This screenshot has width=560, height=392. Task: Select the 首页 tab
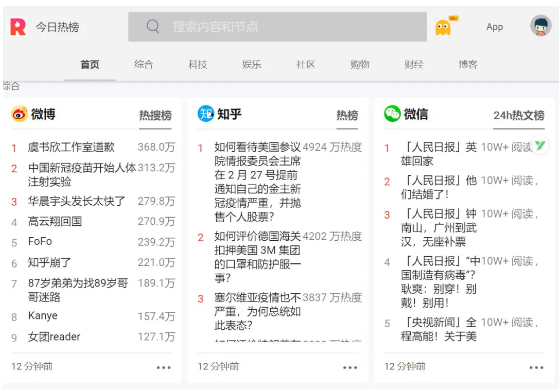pyautogui.click(x=90, y=65)
